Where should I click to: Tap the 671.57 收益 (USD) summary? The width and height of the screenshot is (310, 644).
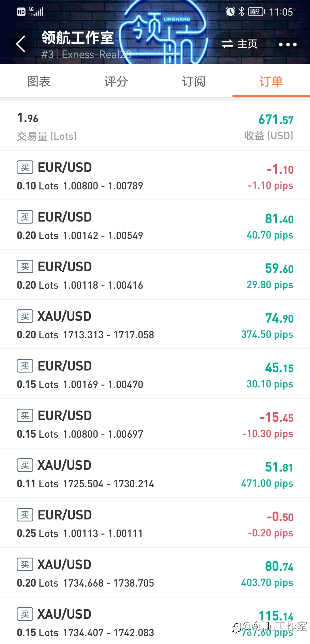click(269, 127)
